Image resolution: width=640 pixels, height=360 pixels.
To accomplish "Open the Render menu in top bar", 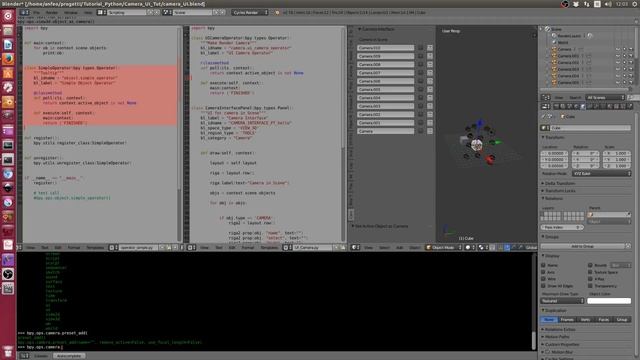I will coord(52,13).
